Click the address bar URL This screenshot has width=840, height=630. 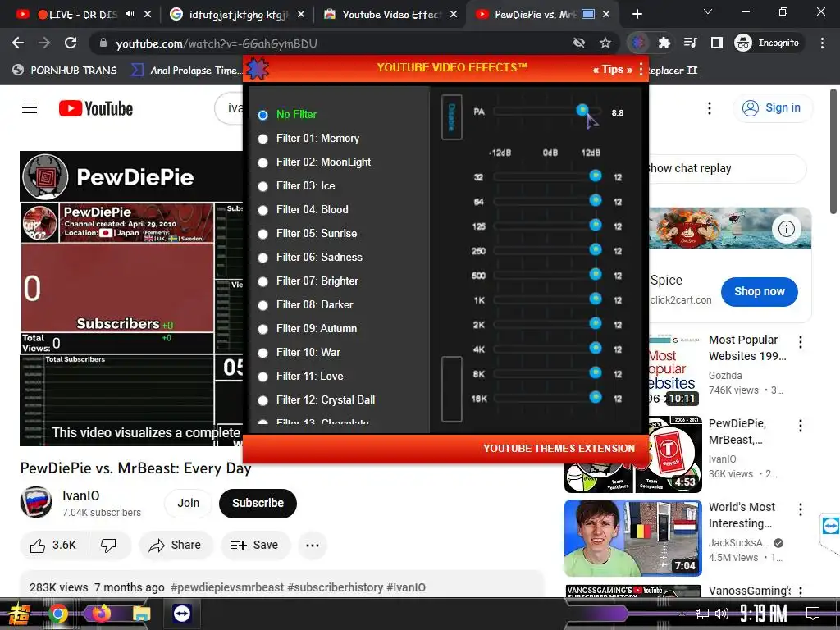tap(217, 43)
